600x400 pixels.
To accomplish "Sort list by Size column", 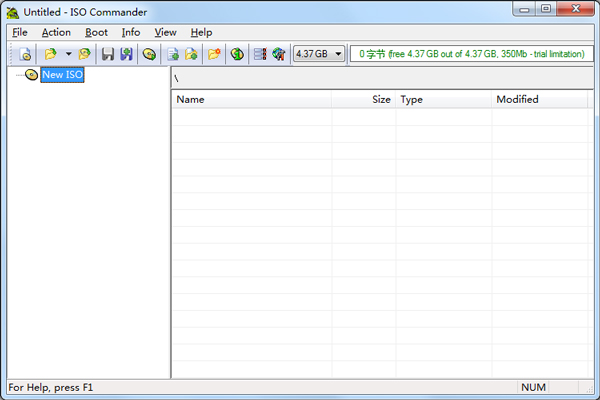I will tap(364, 100).
